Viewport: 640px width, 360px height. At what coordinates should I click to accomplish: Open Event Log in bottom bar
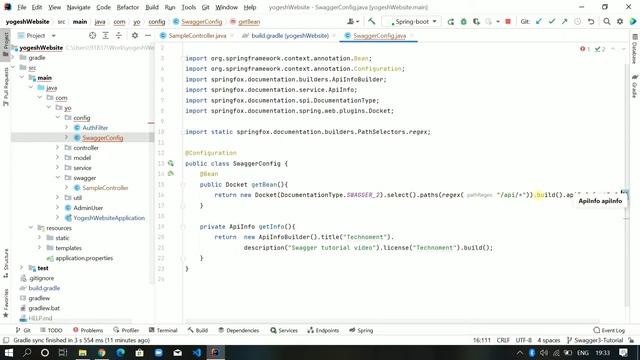click(x=609, y=330)
